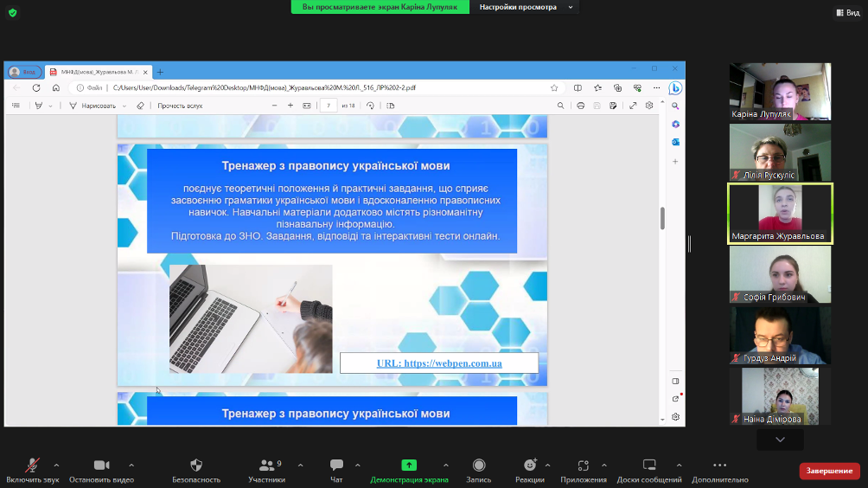
Task: Expand video options arrow beside camera
Action: pyautogui.click(x=131, y=465)
